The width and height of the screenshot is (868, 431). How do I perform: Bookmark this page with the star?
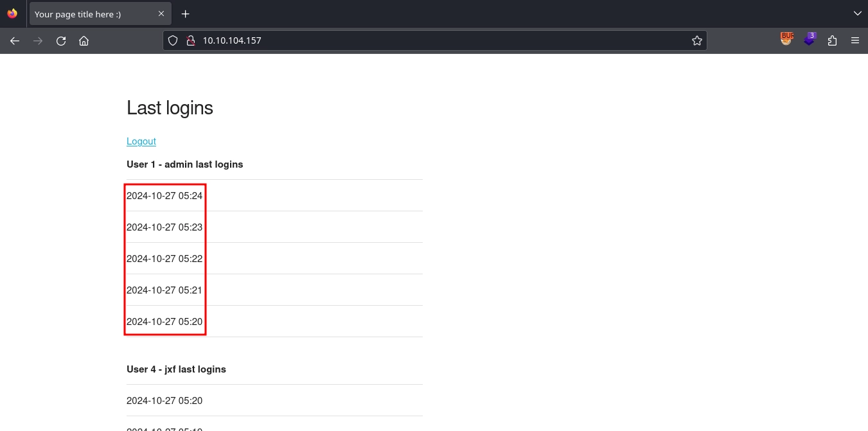pos(697,40)
